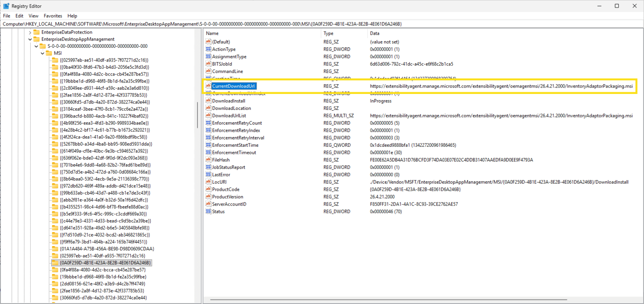The image size is (644, 304).
Task: Click folder icon of {{0ba40f30-8fd6-47b3-b4d3-2056e5c3fd3d}}
Action: pyautogui.click(x=55, y=67)
